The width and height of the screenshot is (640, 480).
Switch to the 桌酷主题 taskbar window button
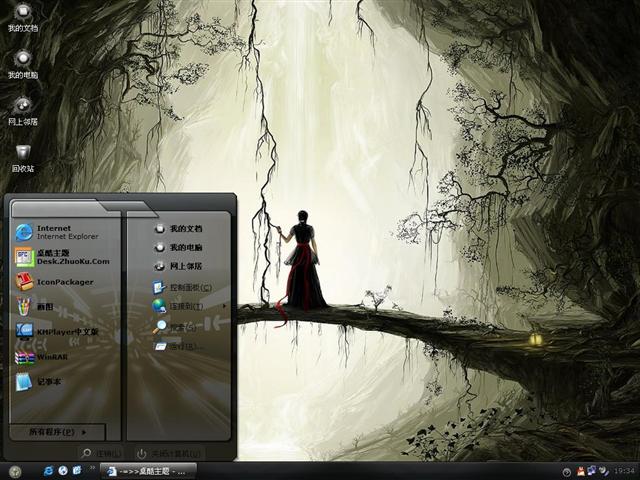coord(150,470)
